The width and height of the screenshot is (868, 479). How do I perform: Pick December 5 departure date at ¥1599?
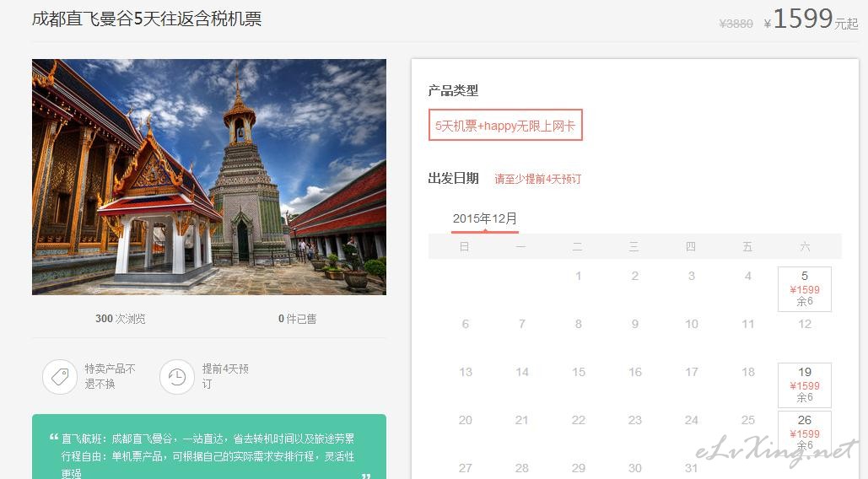(805, 288)
